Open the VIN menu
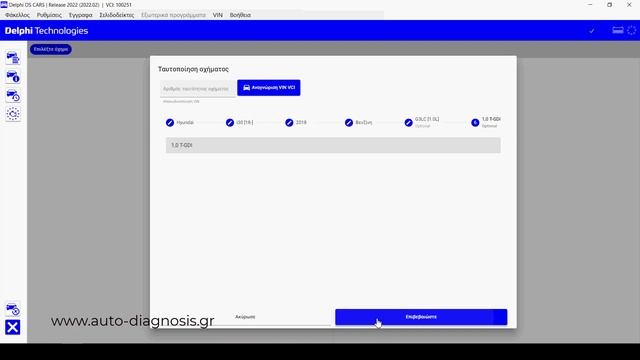640x360 pixels. [218, 15]
